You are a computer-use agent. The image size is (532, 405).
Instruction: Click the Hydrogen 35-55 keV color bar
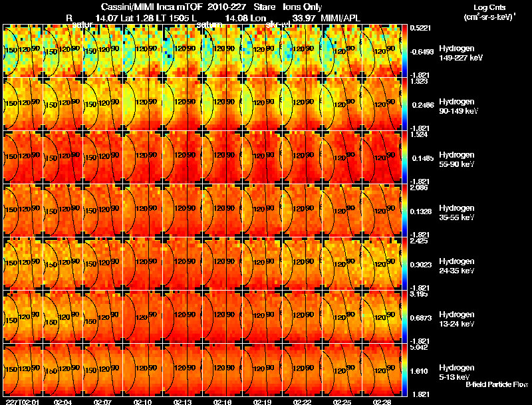pos(404,211)
